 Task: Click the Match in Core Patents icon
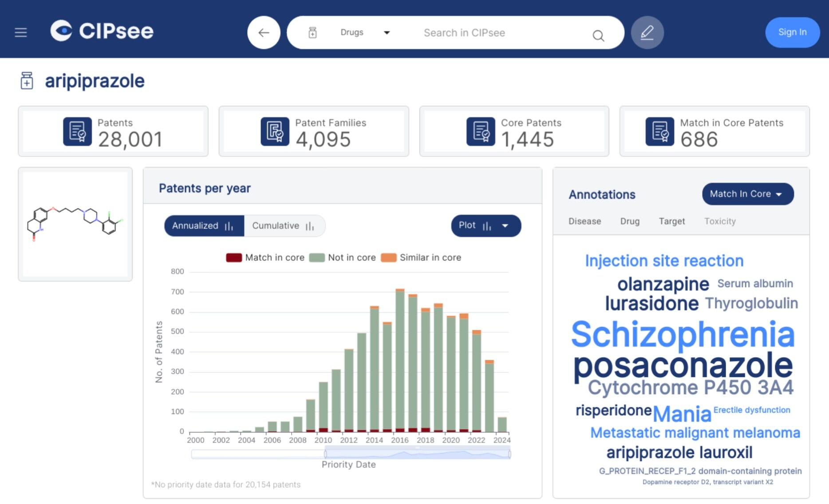[x=659, y=131]
